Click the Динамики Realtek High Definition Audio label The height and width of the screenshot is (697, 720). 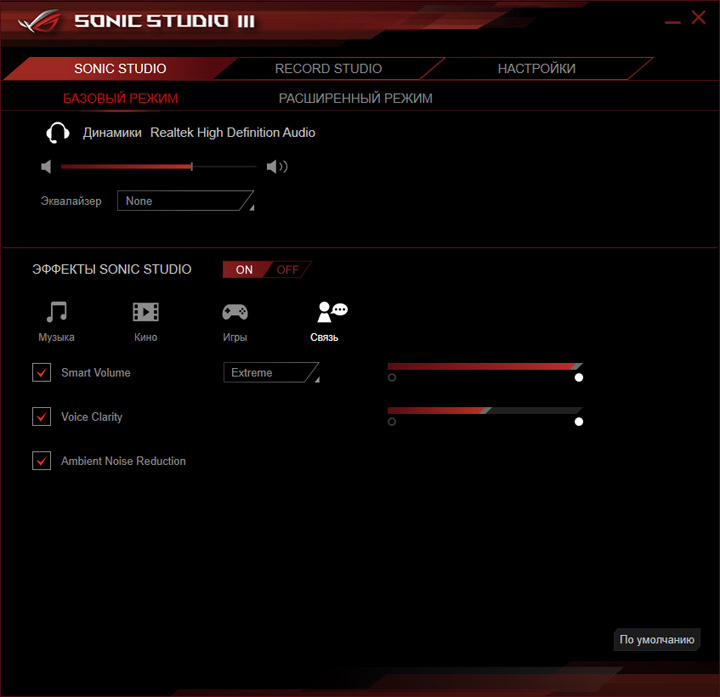199,133
